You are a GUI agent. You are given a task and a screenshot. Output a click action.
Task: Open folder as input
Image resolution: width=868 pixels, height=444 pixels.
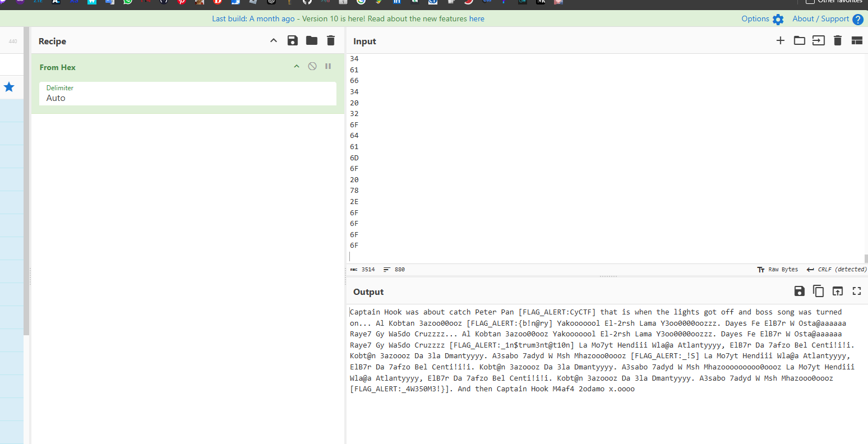(799, 40)
